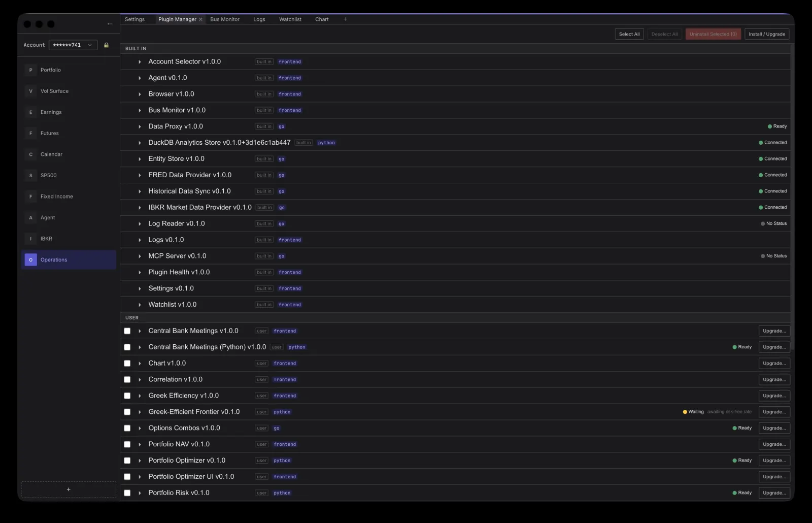Open Earnings via its E sidebar icon
This screenshot has width=812, height=523.
(30, 112)
